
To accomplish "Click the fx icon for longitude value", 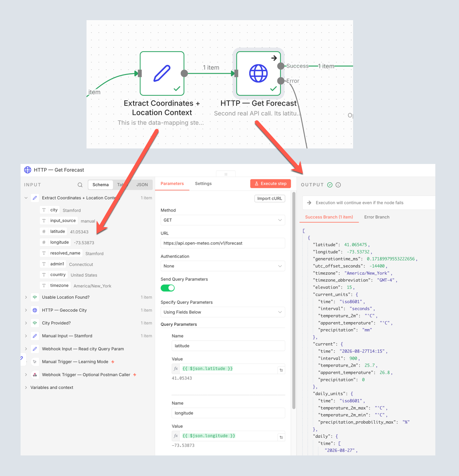I will (x=176, y=436).
